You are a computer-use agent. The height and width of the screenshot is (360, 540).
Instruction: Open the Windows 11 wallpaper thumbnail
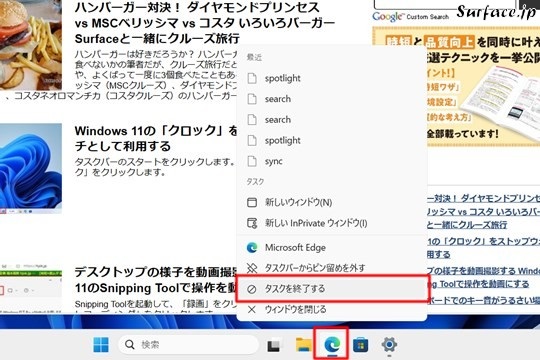(x=31, y=168)
